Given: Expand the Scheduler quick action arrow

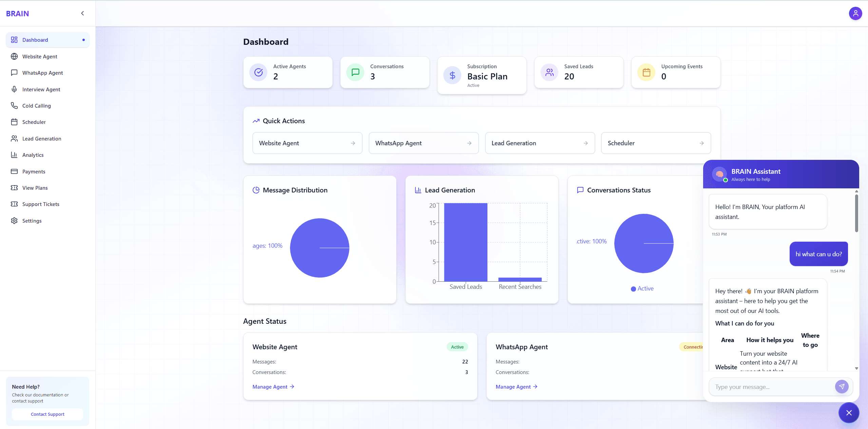Looking at the screenshot, I should pos(701,143).
